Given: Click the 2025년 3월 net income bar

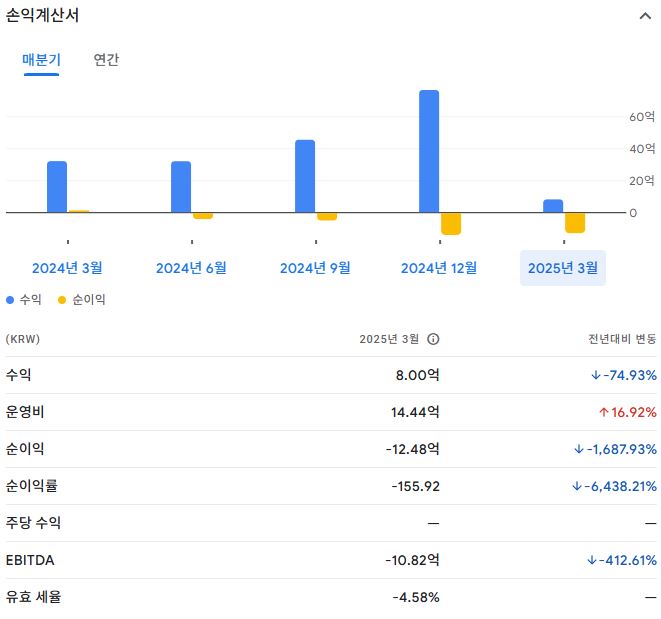Looking at the screenshot, I should [575, 223].
